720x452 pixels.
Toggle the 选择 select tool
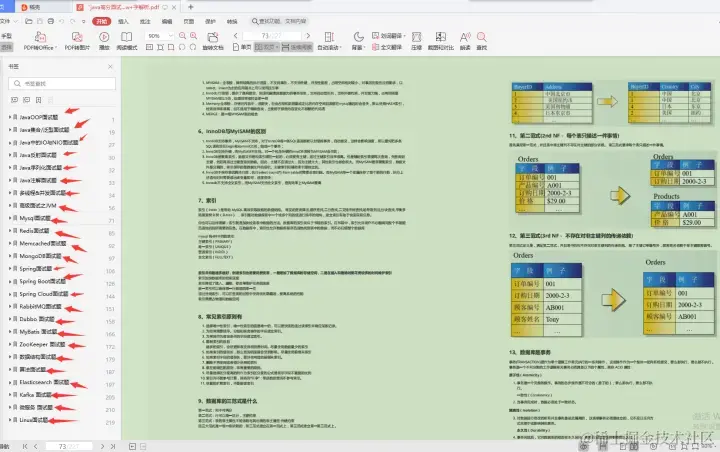[x=6, y=47]
